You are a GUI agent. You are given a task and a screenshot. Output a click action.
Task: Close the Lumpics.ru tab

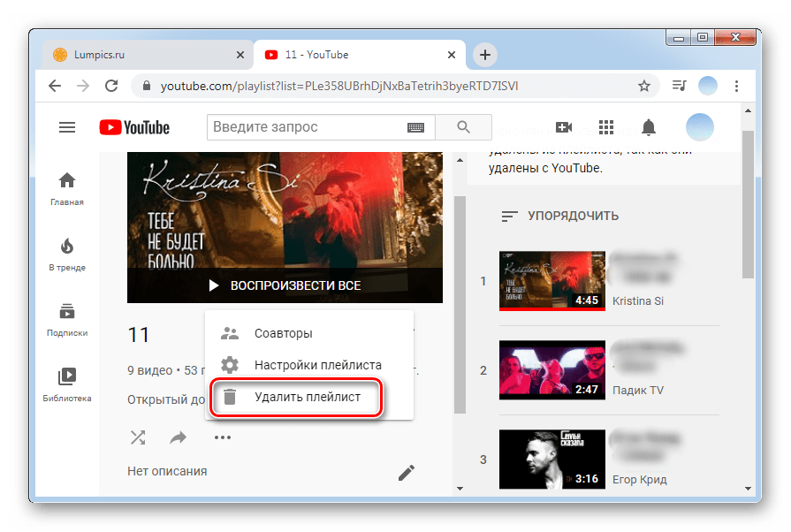tap(240, 55)
